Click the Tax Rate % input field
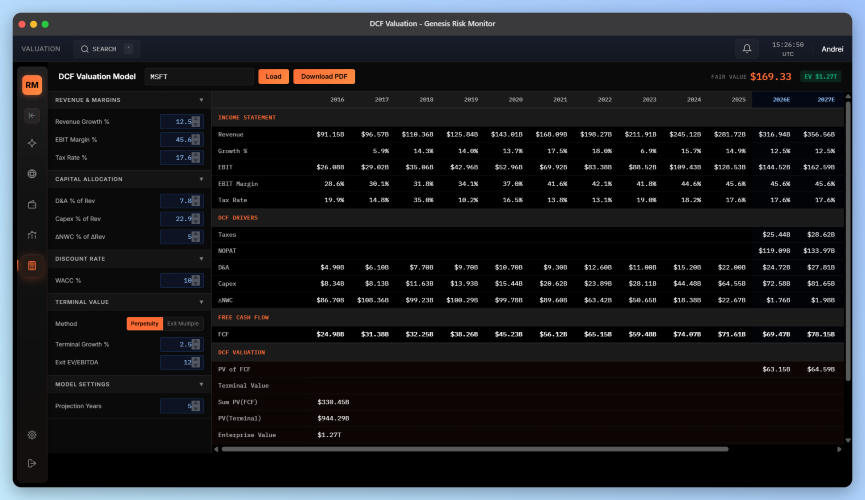 click(x=181, y=158)
